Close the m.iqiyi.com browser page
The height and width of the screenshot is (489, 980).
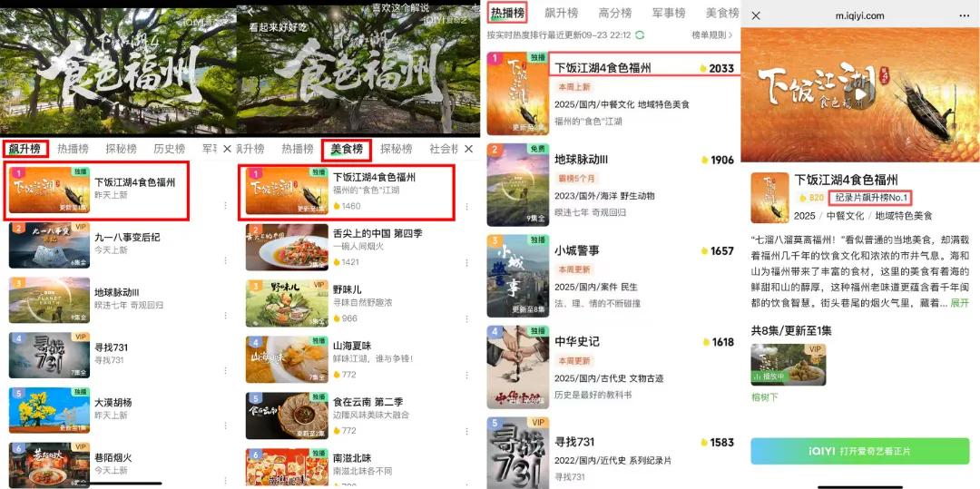756,15
